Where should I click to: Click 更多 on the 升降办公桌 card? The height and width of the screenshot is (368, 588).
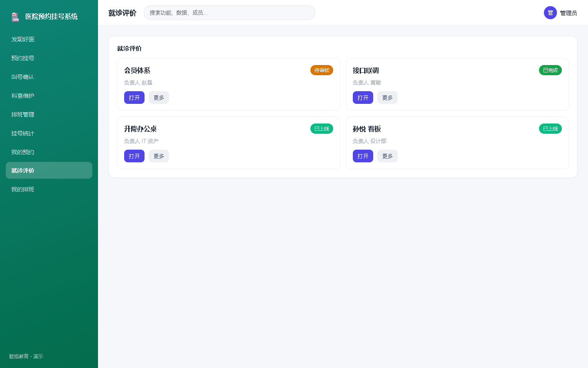pyautogui.click(x=159, y=156)
